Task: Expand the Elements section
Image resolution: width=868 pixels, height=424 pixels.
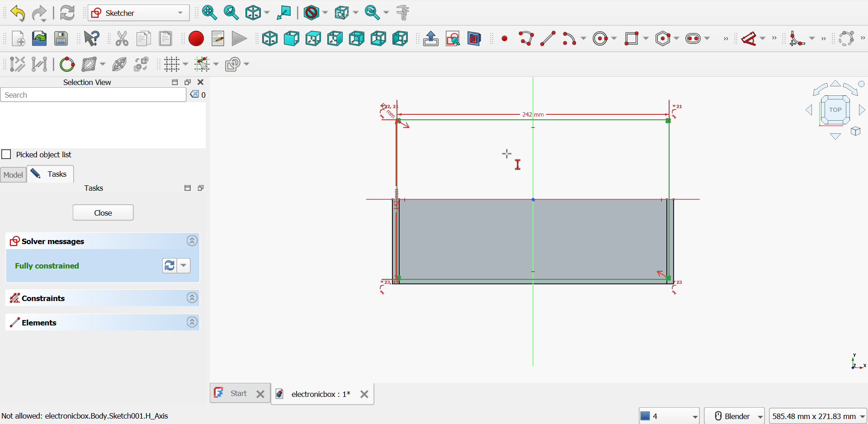Action: pos(192,322)
